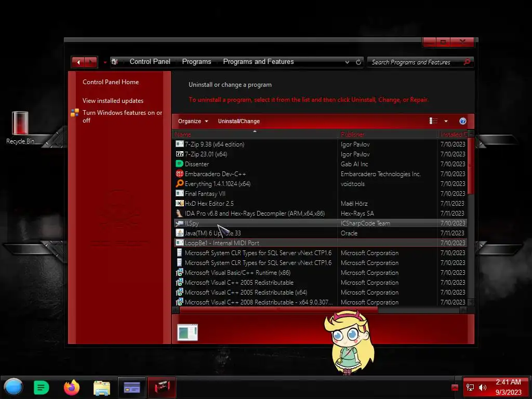Click the ILSpy program icon
This screenshot has height=399, width=532.
pyautogui.click(x=179, y=223)
